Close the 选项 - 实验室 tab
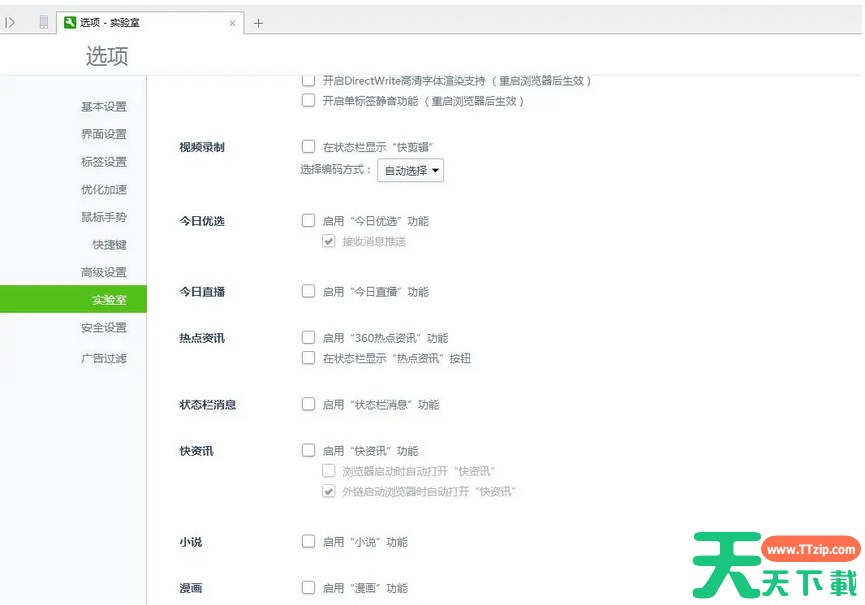Screen dimensions: 865x605 click(x=232, y=23)
